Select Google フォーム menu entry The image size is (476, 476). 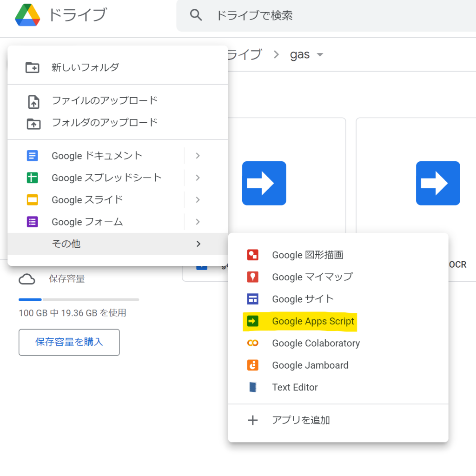tap(118, 222)
